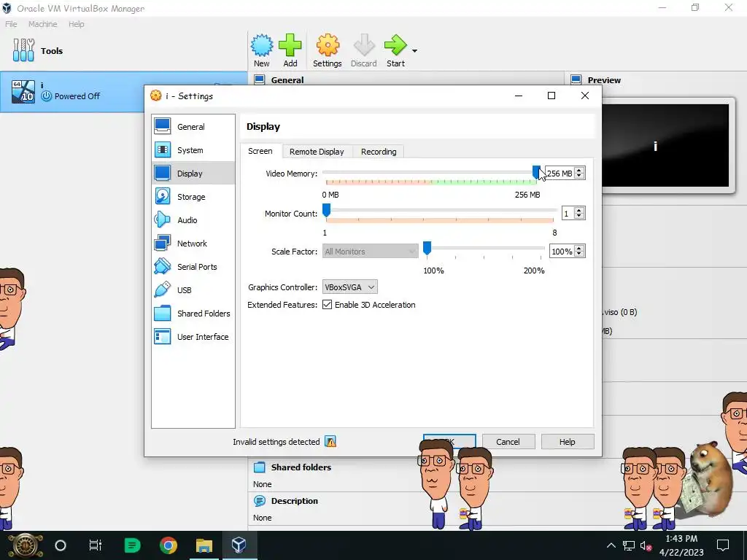Open the General settings category
This screenshot has width=747, height=560.
(x=193, y=127)
